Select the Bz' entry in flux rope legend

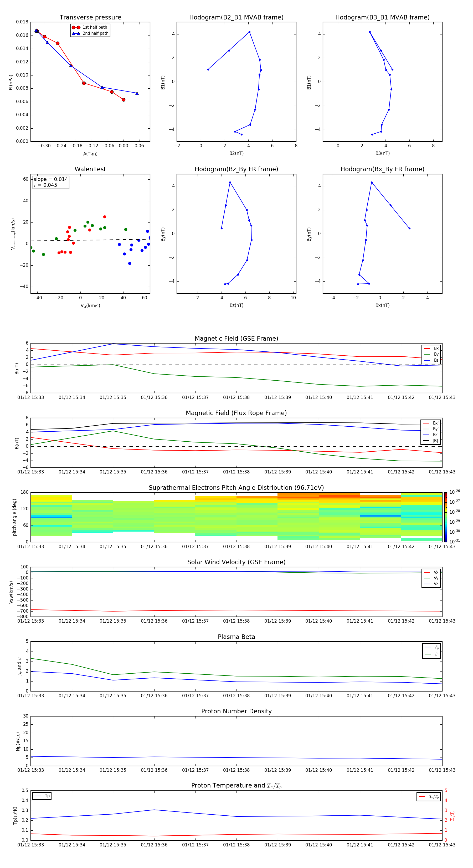click(431, 435)
